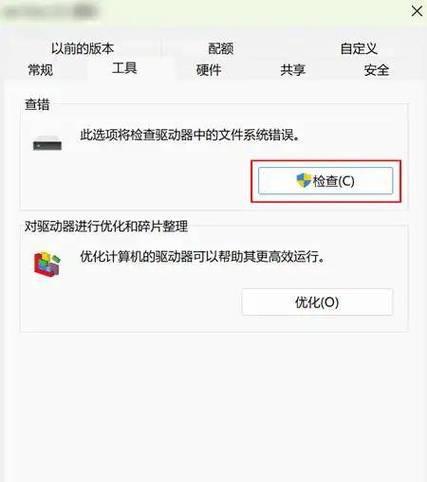Start error checking with the 检查(C) button
Screen dimensions: 427x482
[x=326, y=181]
